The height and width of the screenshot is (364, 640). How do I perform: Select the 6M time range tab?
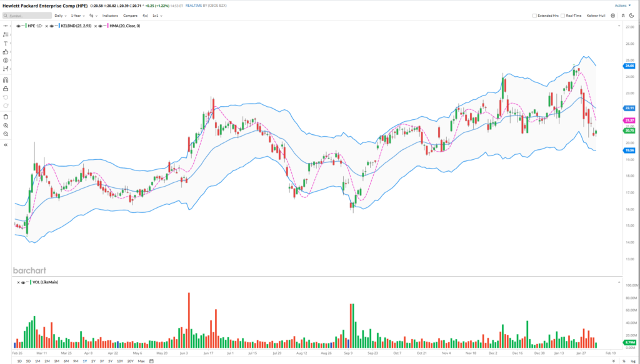66,361
